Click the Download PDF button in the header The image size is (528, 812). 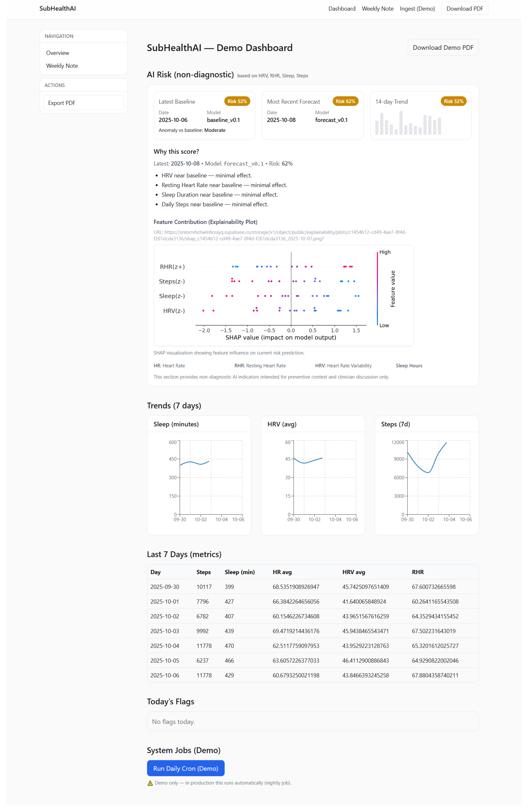click(x=465, y=8)
